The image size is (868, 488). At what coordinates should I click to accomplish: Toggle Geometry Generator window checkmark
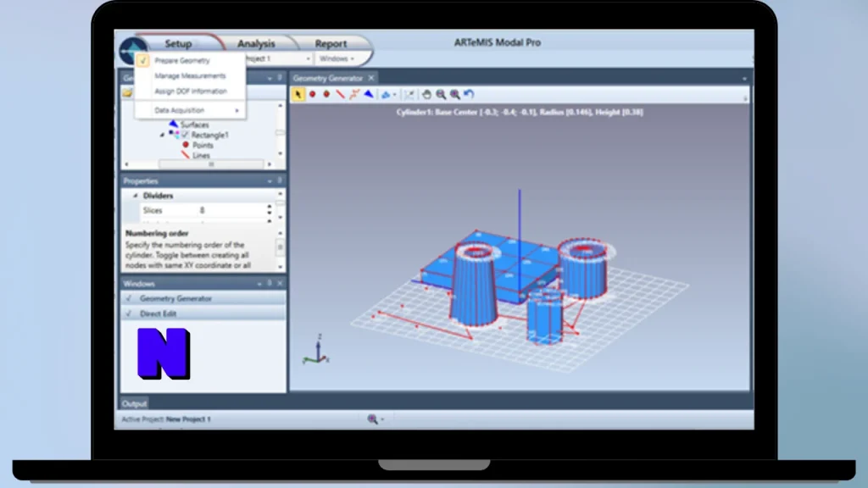[129, 298]
